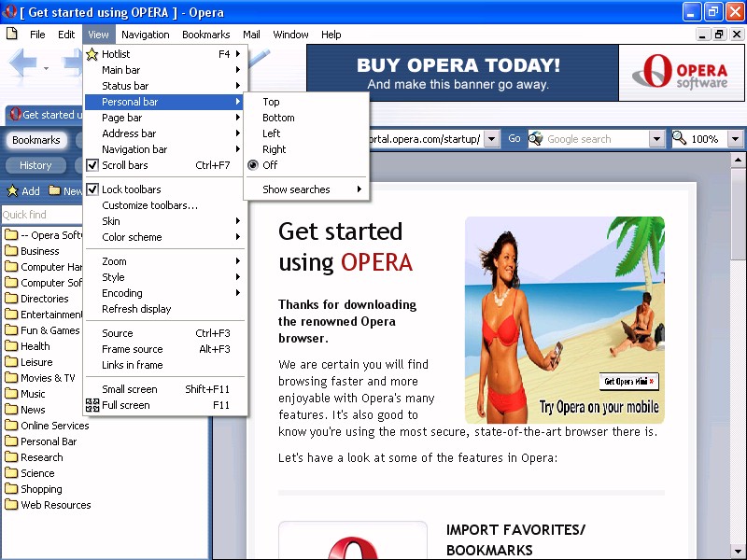The image size is (747, 560).
Task: Click the Quick find input field
Action: click(42, 215)
